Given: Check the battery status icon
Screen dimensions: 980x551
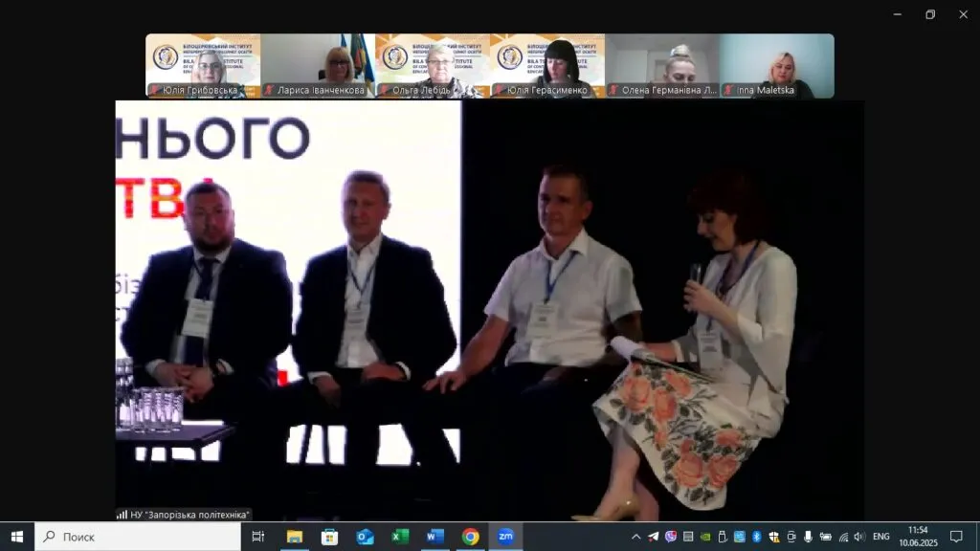Looking at the screenshot, I should click(x=826, y=537).
